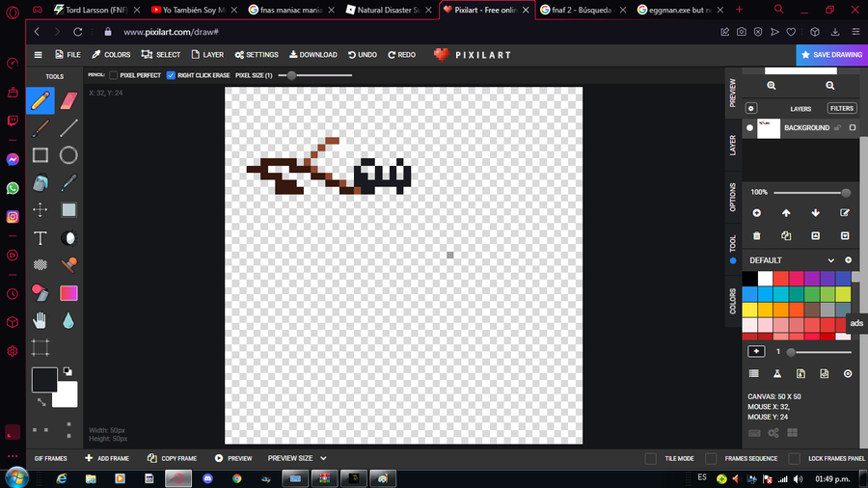Open the Preview Size dropdown
The height and width of the screenshot is (488, 868).
click(297, 458)
